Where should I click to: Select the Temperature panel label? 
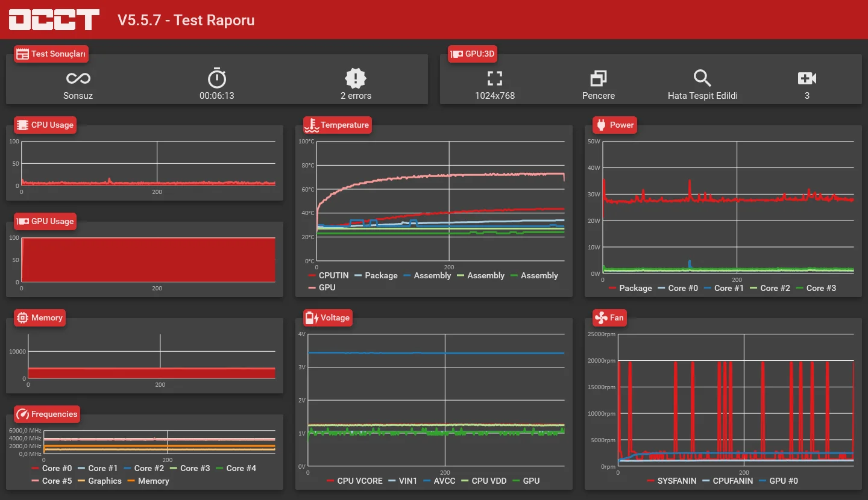tap(338, 125)
